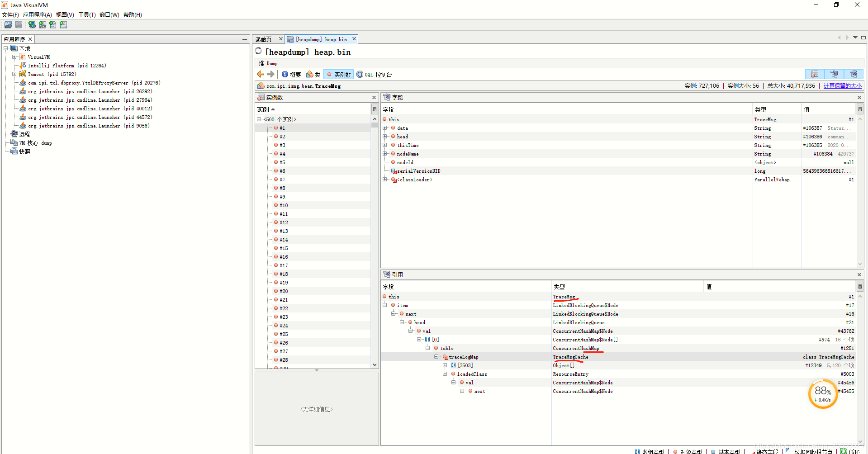Open the OQL 控制台 console
Screen dimensions: 868x454
pyautogui.click(x=375, y=74)
